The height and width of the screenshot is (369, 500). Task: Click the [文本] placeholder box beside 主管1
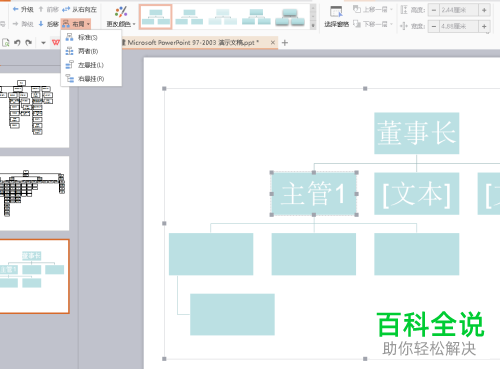[417, 194]
